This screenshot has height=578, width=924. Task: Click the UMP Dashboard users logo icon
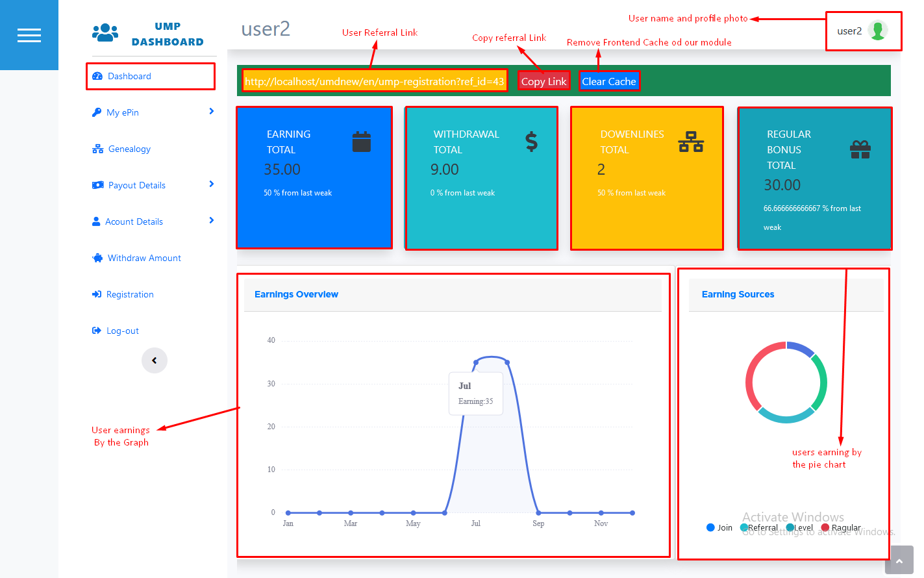click(105, 32)
